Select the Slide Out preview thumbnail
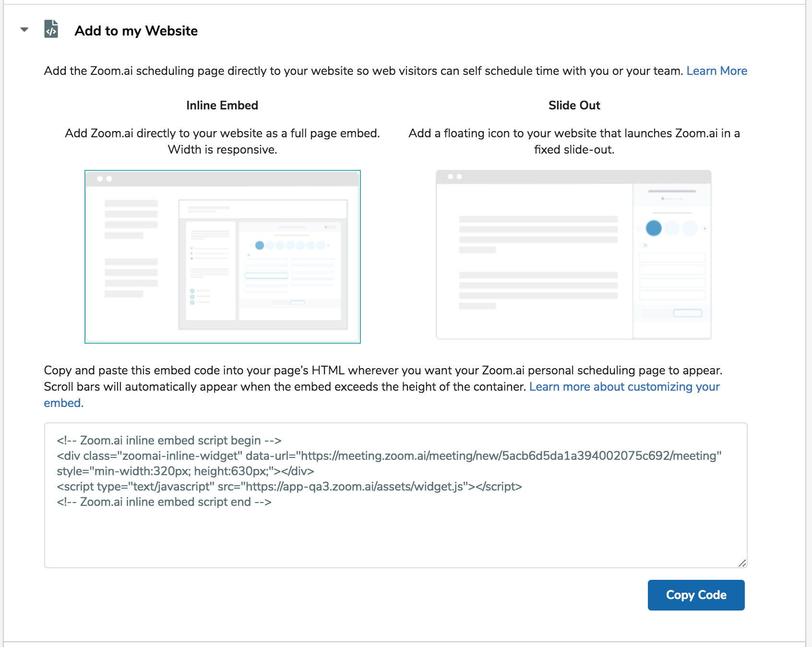 click(x=573, y=255)
